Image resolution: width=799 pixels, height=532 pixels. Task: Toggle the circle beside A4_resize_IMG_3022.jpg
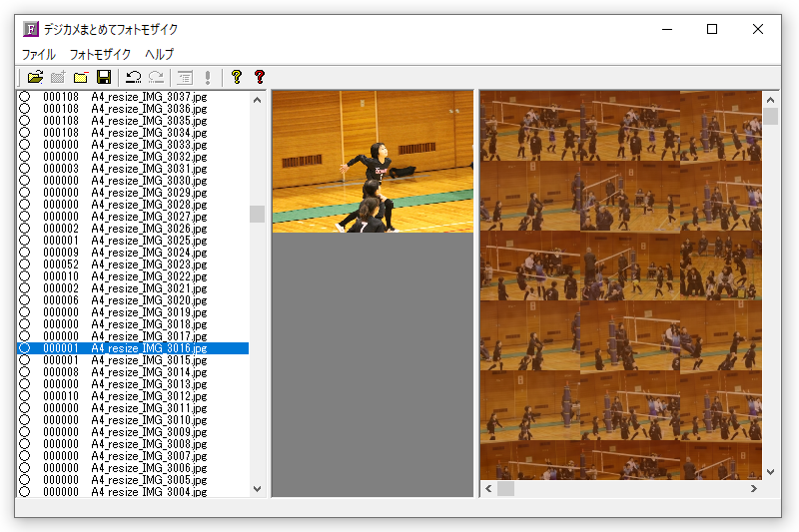pos(24,275)
